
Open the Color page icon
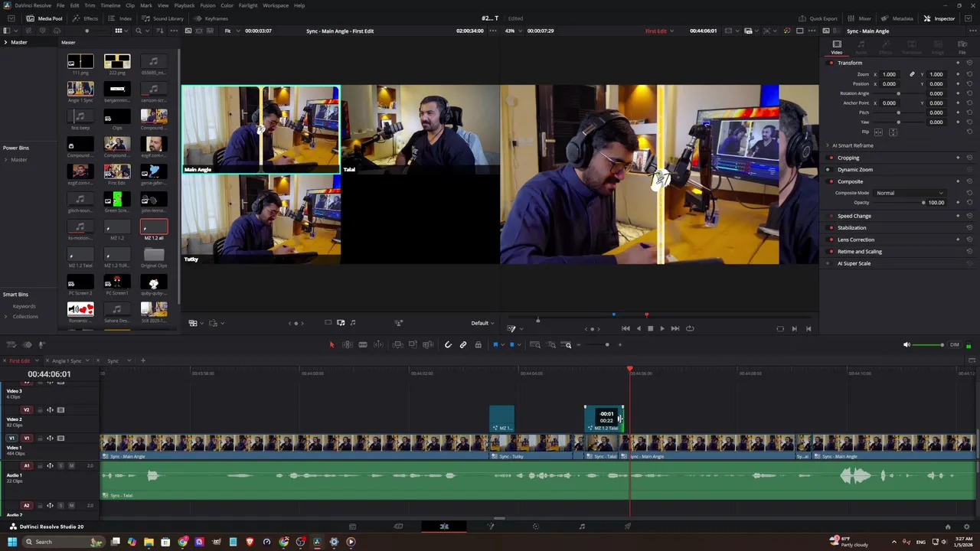536,527
